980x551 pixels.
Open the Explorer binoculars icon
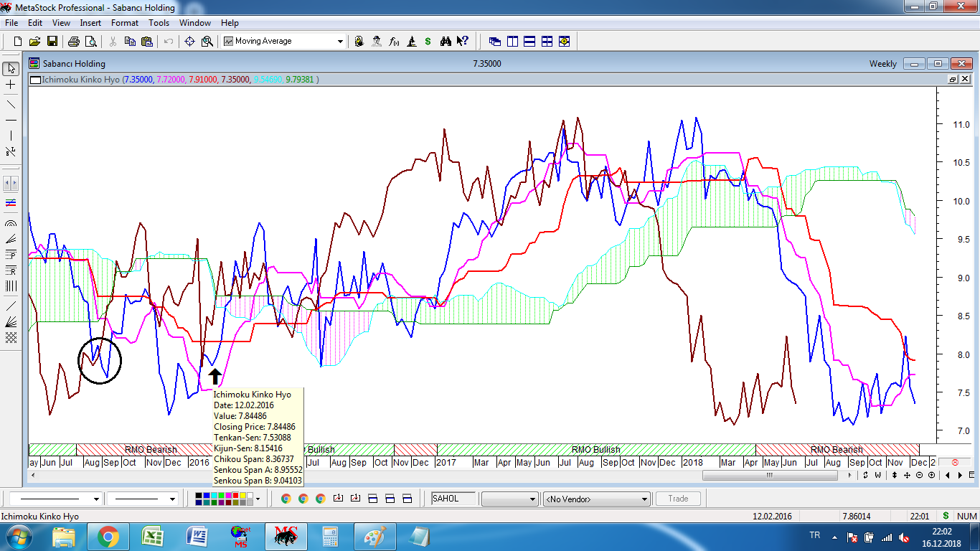(446, 42)
